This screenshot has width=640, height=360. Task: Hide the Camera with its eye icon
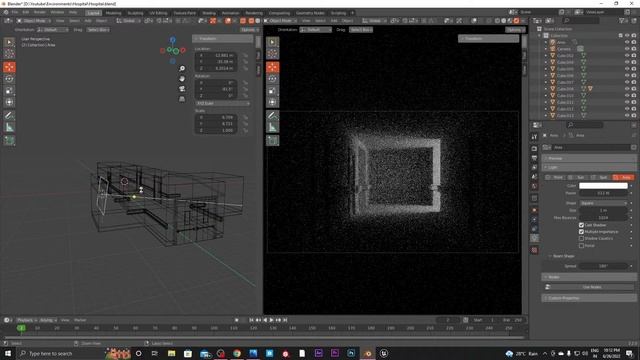pos(627,49)
